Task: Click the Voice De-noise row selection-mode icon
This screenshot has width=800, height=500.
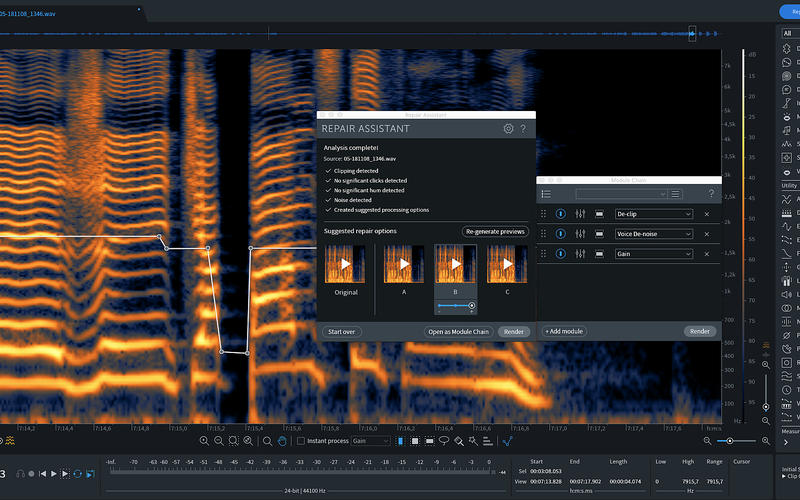Action: tap(599, 234)
